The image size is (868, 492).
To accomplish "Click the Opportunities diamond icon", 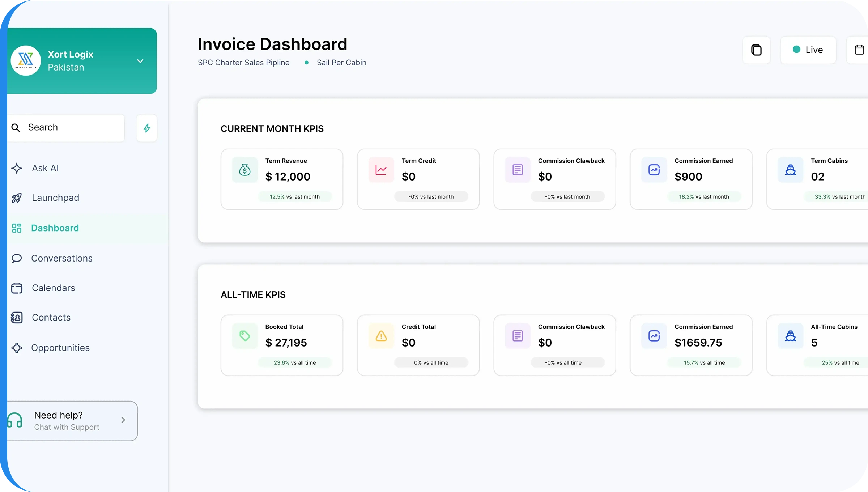I will pyautogui.click(x=17, y=348).
